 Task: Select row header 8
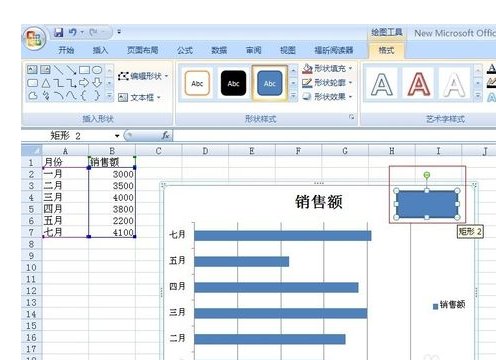(x=31, y=244)
